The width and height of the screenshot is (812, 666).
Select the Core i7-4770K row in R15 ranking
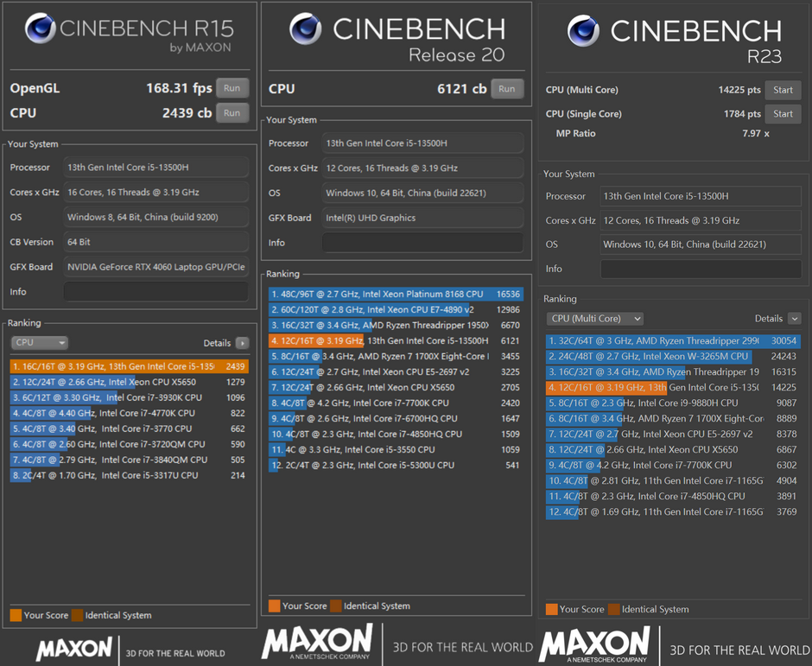coord(129,413)
